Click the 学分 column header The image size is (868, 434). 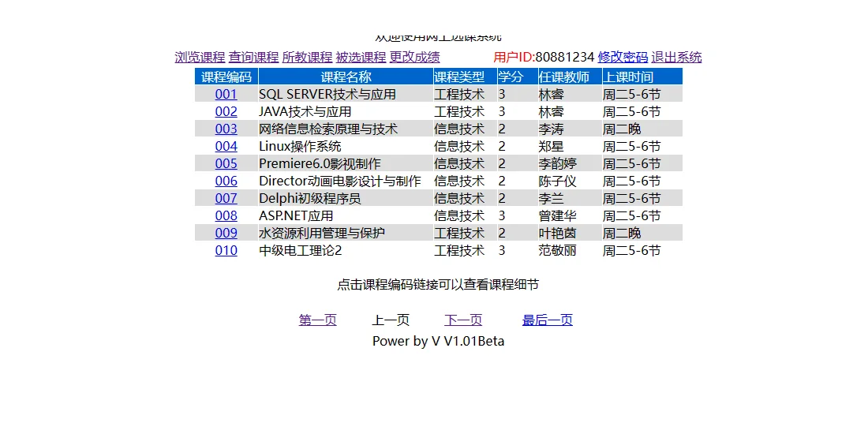pyautogui.click(x=518, y=77)
